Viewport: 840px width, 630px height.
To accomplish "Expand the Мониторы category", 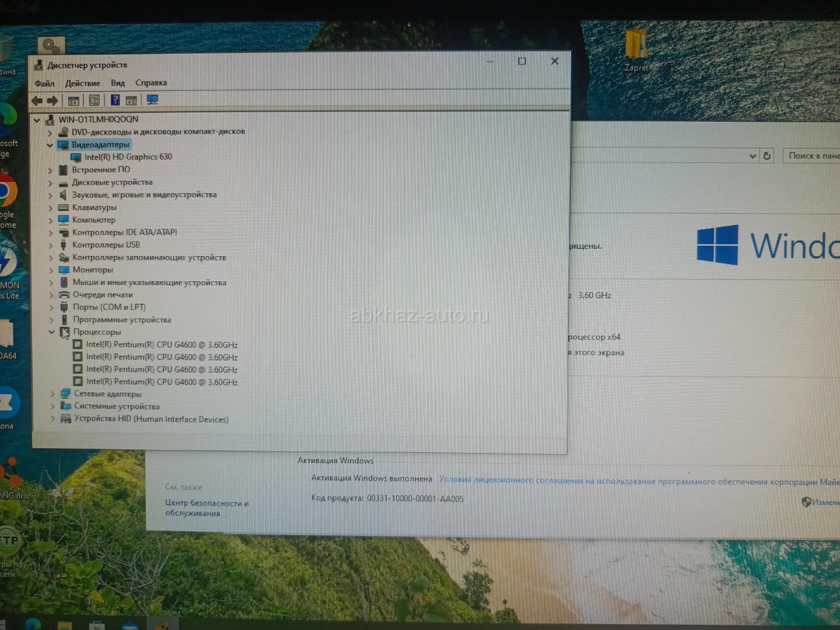I will click(51, 270).
